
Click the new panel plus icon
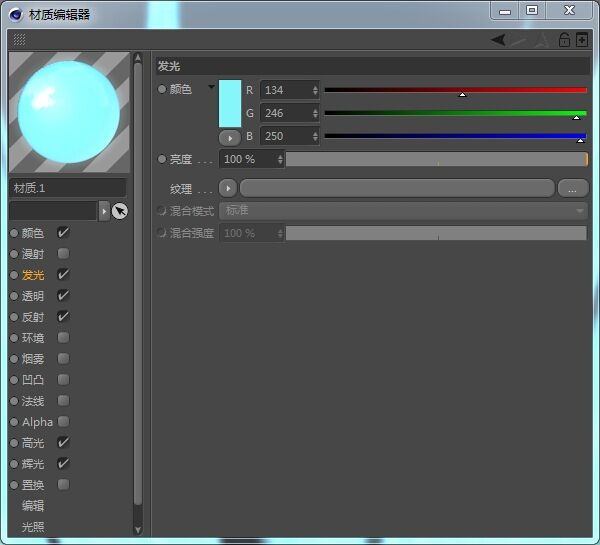[x=582, y=40]
